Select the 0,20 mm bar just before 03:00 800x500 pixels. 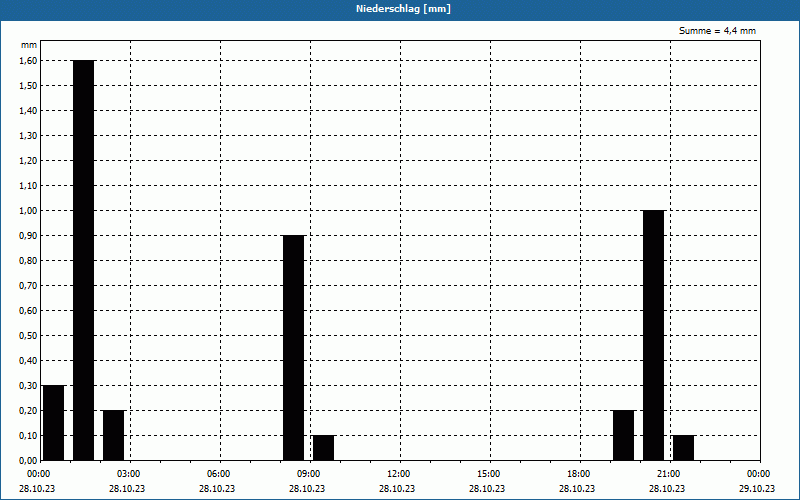coord(114,435)
